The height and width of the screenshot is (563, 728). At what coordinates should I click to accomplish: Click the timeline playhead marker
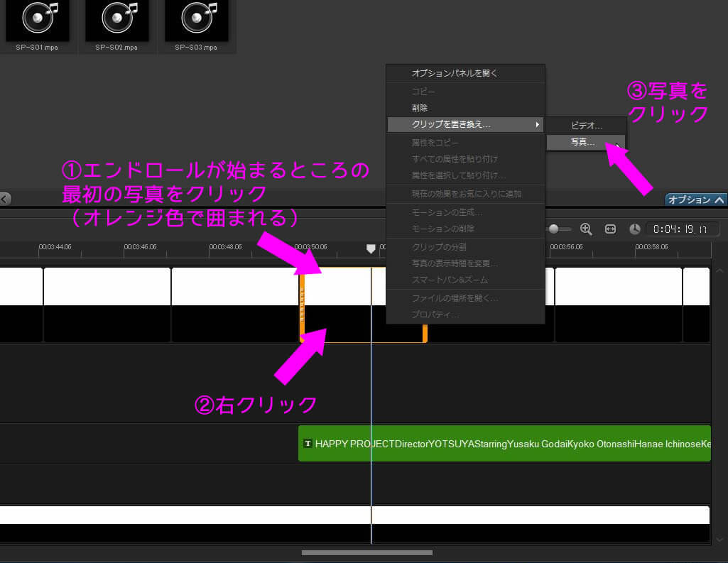[x=371, y=248]
